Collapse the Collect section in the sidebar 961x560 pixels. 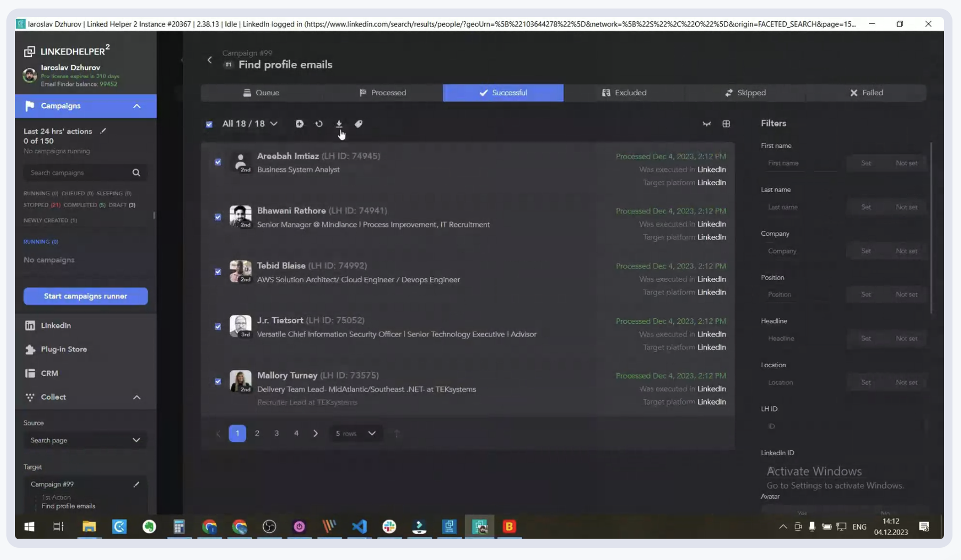click(136, 397)
